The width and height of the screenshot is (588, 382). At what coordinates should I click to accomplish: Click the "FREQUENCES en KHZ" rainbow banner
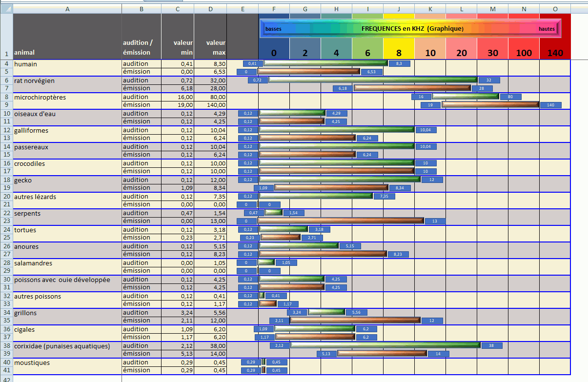coord(410,29)
